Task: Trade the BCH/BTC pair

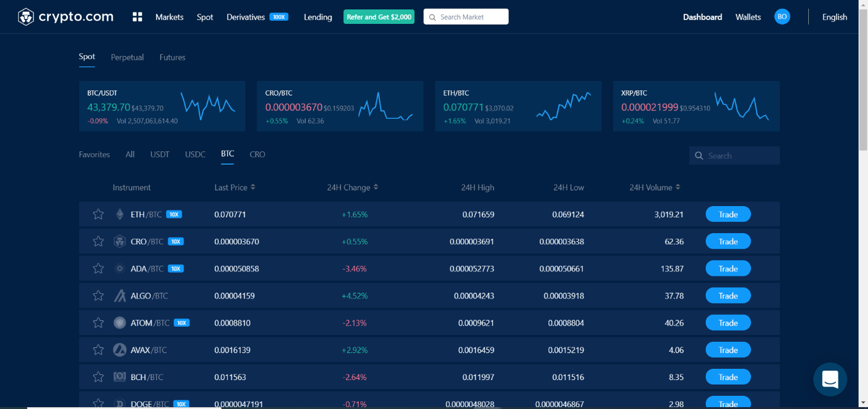Action: click(x=728, y=377)
